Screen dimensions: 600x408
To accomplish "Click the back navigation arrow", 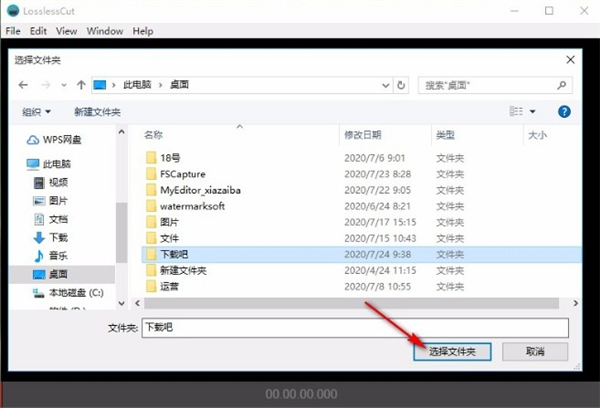I will tap(23, 86).
